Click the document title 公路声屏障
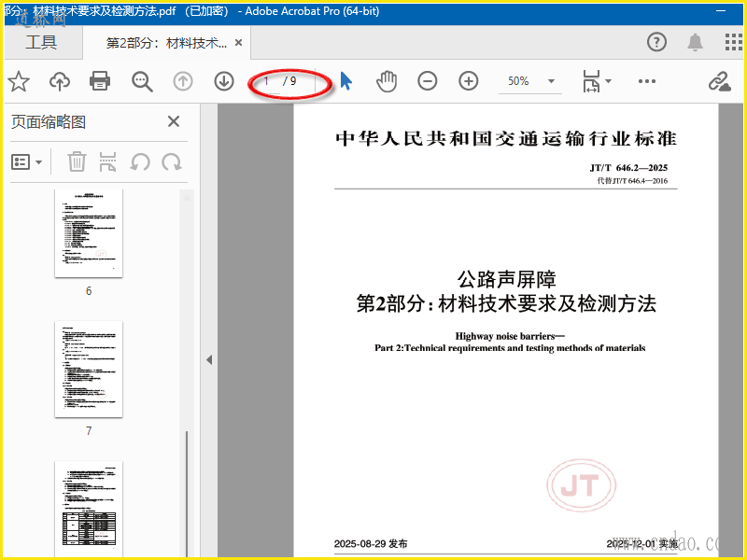 click(506, 279)
